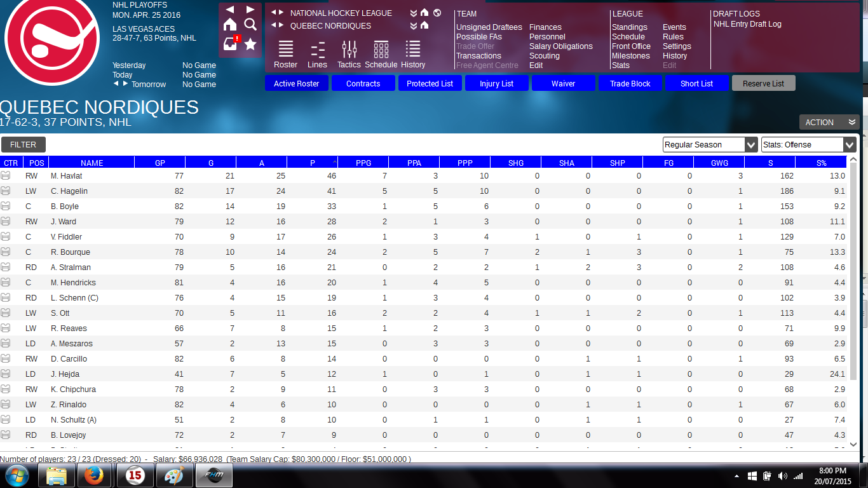This screenshot has height=488, width=868.
Task: Select the Contracts tab
Action: (363, 83)
